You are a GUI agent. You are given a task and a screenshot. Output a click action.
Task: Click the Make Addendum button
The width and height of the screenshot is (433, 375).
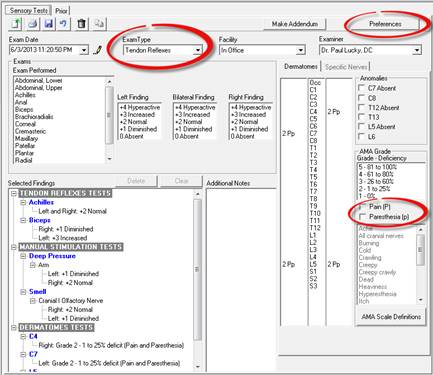click(x=294, y=24)
